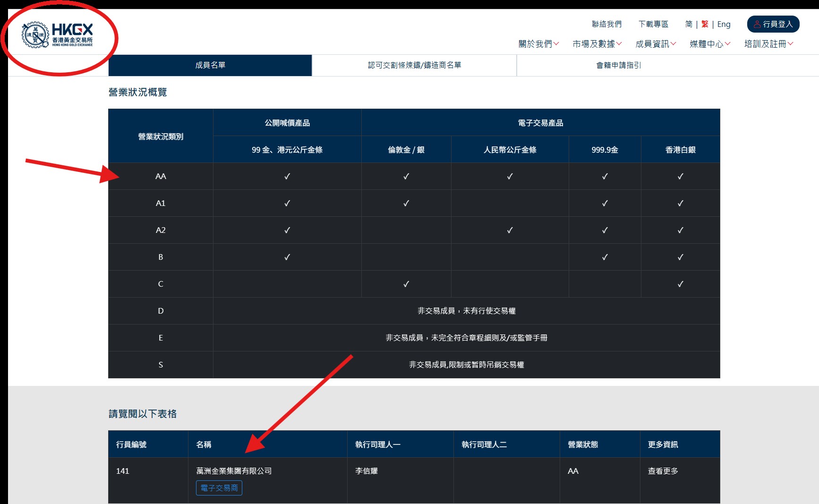
Task: Expand the 培訓及註冊 menu
Action: [x=768, y=44]
